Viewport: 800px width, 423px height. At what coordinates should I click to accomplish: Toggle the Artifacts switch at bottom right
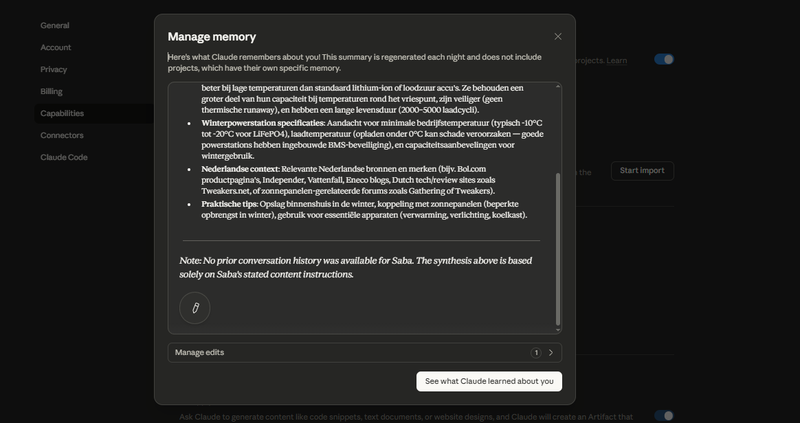coord(664,415)
